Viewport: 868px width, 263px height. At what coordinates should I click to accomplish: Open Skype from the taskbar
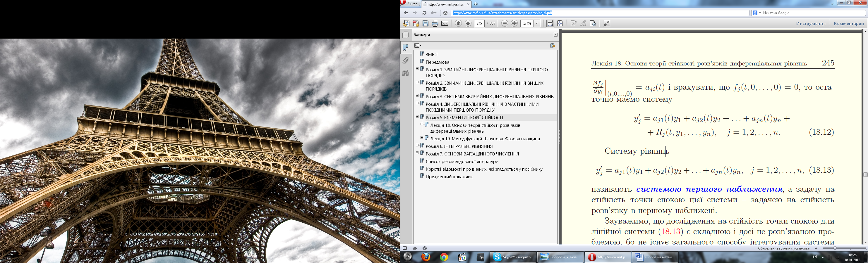513,257
